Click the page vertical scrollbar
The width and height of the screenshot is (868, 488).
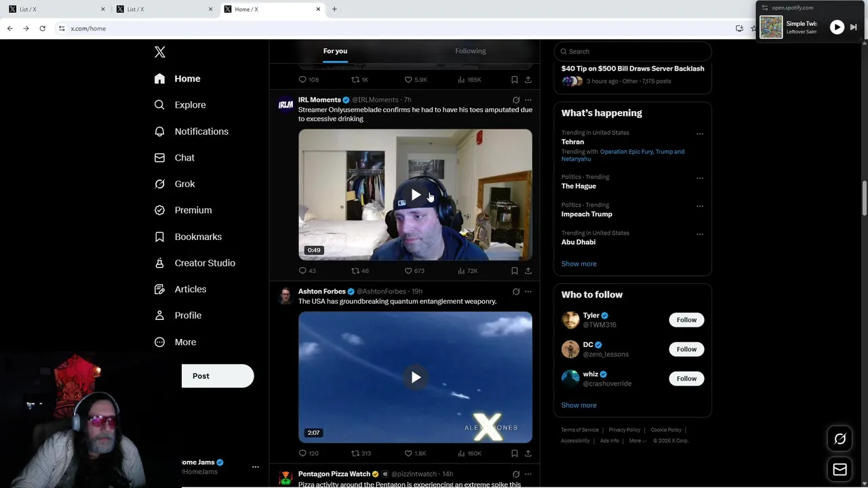click(865, 199)
